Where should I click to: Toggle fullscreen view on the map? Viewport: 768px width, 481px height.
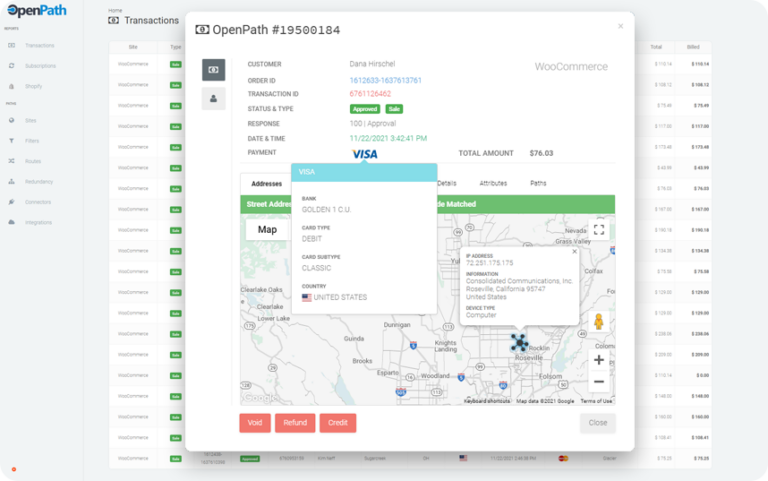pos(599,229)
